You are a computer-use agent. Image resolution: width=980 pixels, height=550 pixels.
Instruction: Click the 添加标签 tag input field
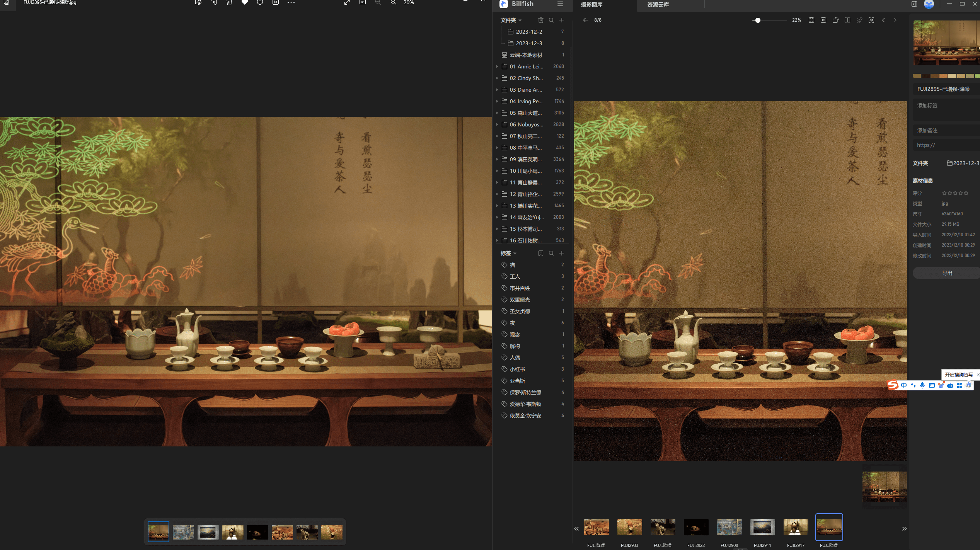[x=946, y=110]
